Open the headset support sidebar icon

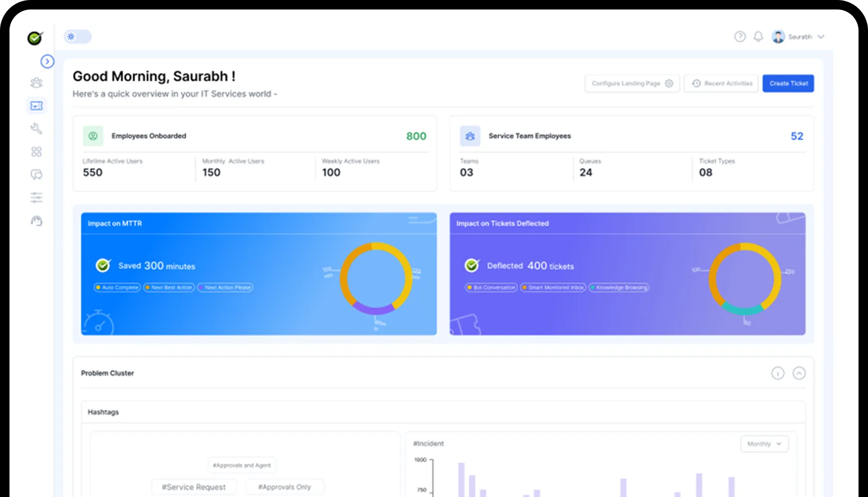(36, 221)
